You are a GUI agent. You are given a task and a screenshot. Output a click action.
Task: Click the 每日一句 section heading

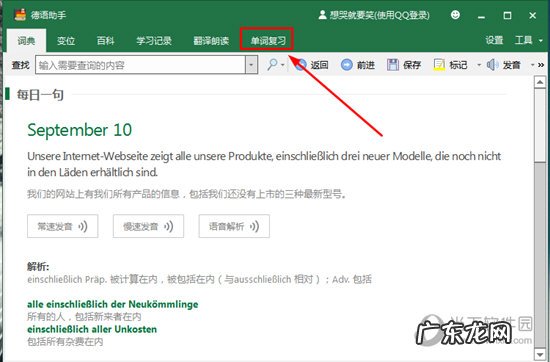(40, 95)
